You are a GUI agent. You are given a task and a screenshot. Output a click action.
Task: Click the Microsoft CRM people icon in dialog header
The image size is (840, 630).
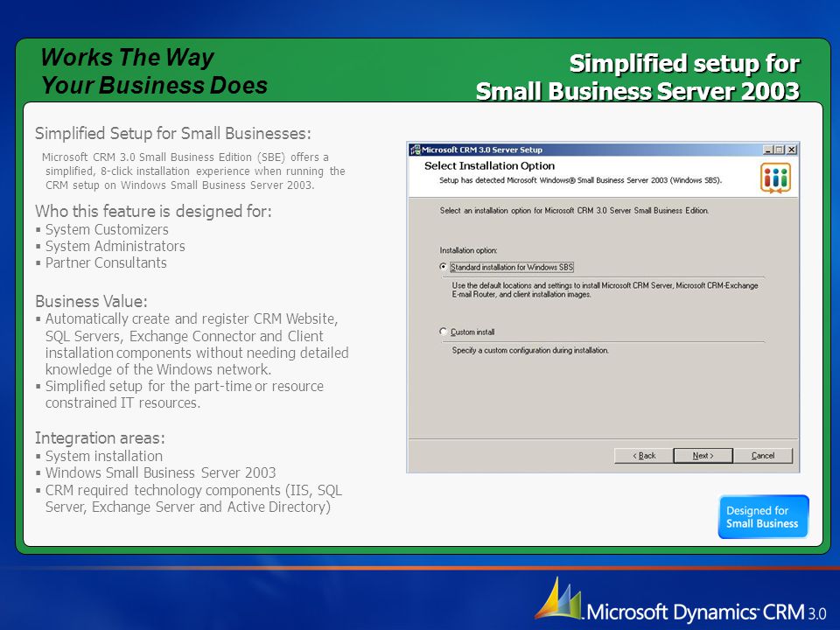[775, 178]
